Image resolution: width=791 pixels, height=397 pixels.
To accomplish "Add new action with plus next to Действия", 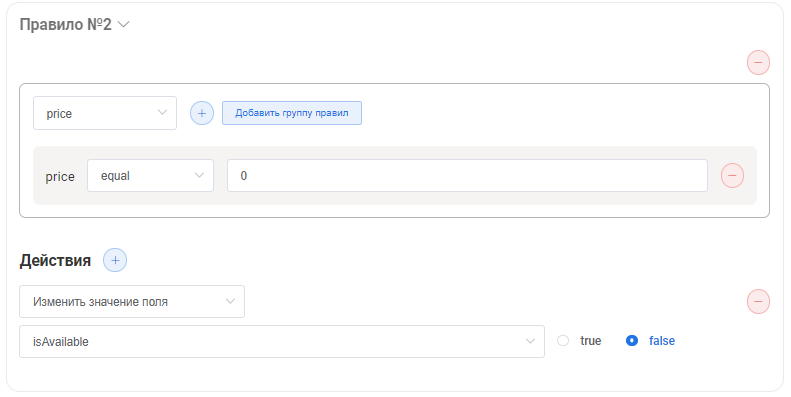I will (115, 260).
